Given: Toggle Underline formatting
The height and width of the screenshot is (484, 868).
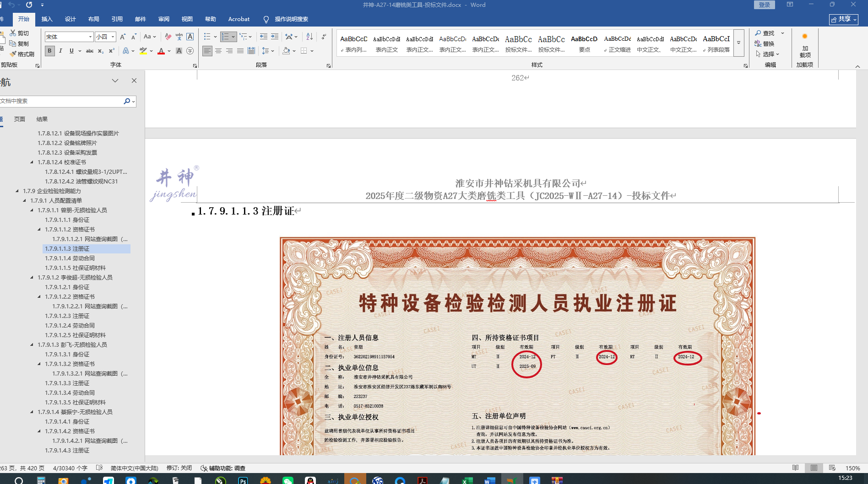Looking at the screenshot, I should point(71,51).
